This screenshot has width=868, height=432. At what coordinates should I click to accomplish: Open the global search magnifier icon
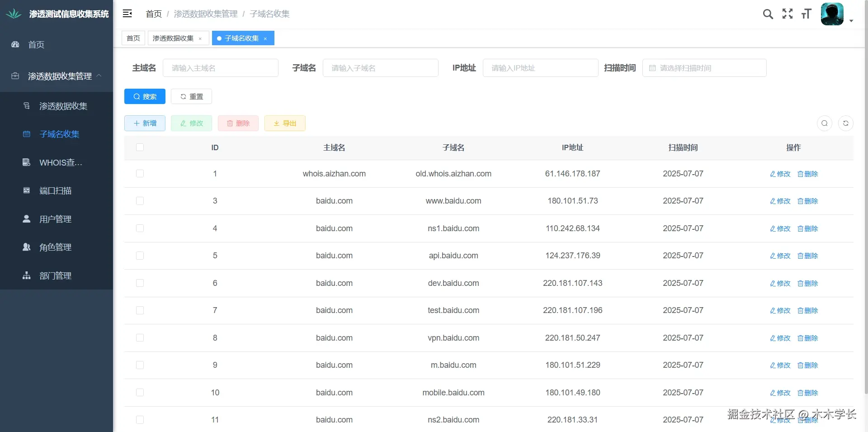(768, 14)
